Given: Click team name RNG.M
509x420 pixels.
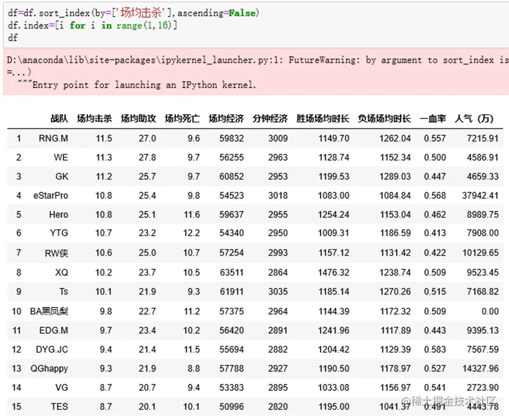Looking at the screenshot, I should point(53,138).
